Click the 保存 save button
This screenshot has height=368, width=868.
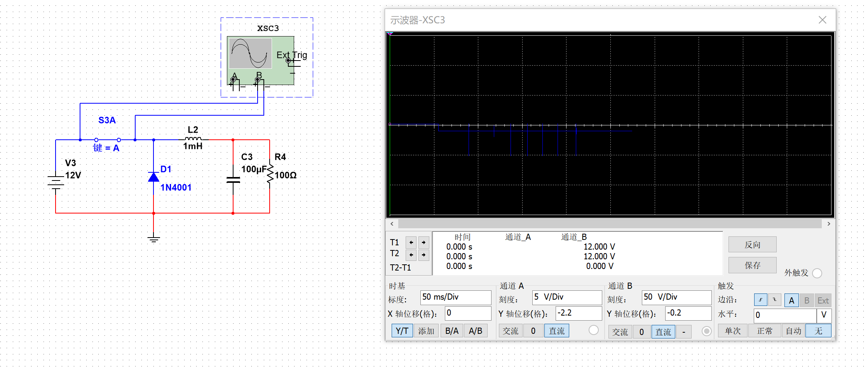pyautogui.click(x=753, y=265)
